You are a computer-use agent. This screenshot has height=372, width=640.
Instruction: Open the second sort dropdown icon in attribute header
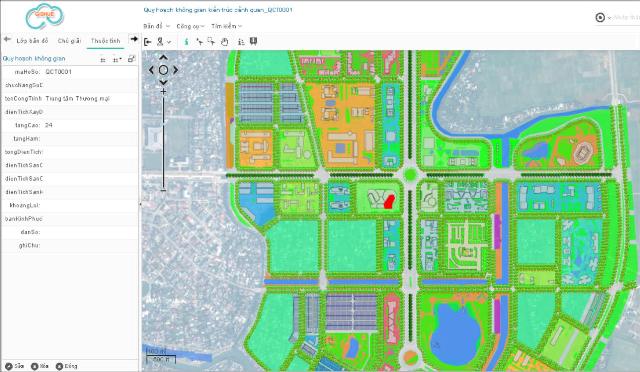pyautogui.click(x=117, y=60)
